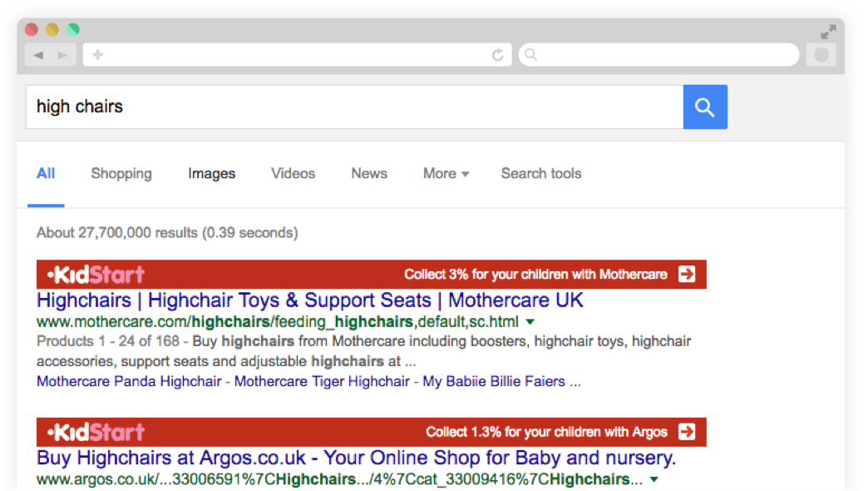Click the plus icon in address bar

tap(98, 54)
